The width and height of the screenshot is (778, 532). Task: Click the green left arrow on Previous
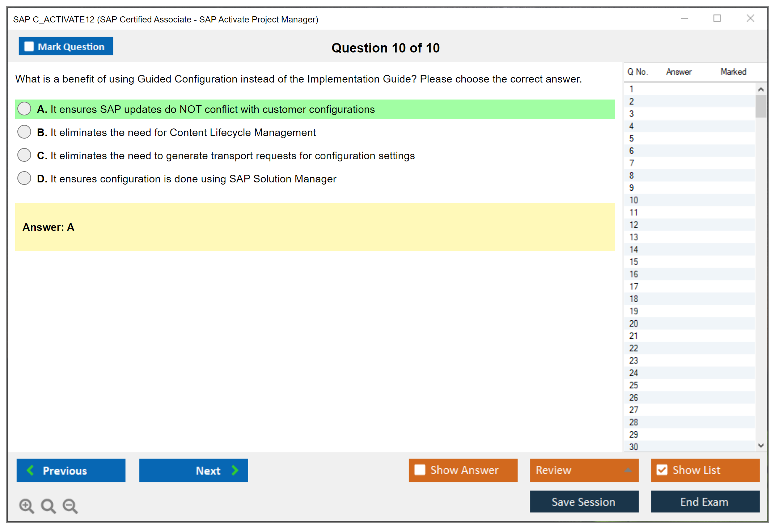point(30,470)
